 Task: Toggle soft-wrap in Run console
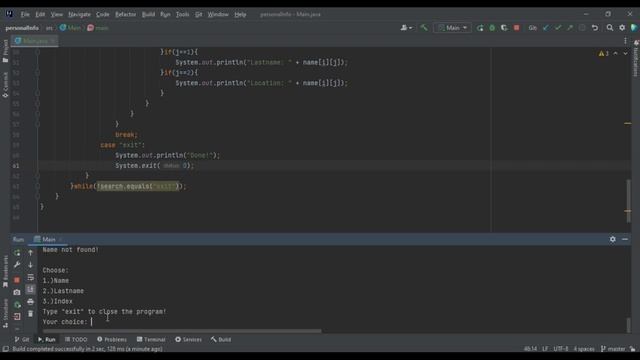coord(30,278)
